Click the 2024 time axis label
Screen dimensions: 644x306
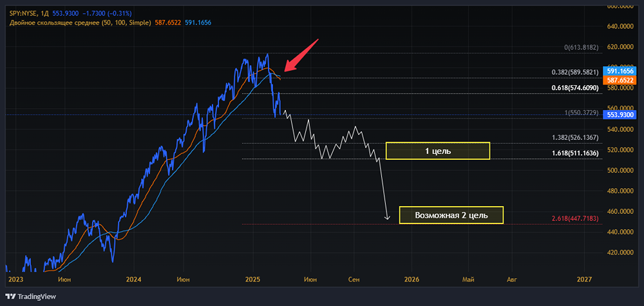(x=134, y=280)
